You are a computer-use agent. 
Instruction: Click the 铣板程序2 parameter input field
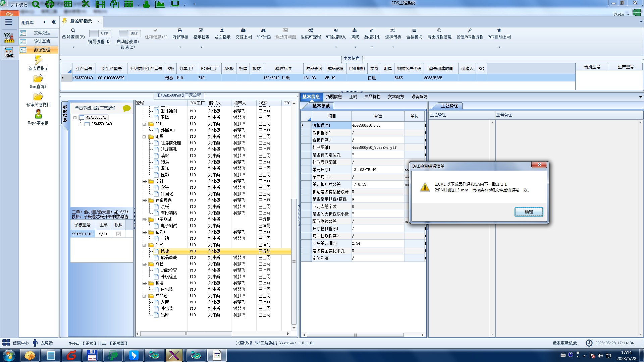(377, 133)
